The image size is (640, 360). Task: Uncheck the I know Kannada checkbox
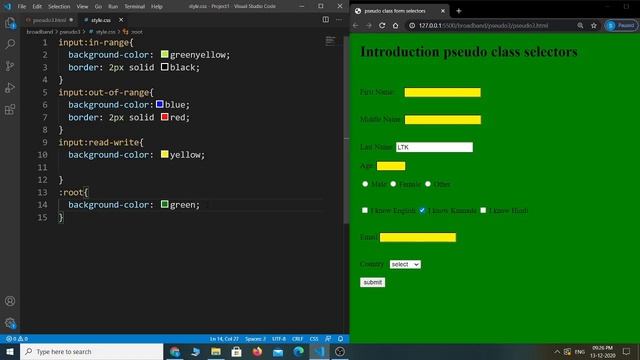click(422, 210)
